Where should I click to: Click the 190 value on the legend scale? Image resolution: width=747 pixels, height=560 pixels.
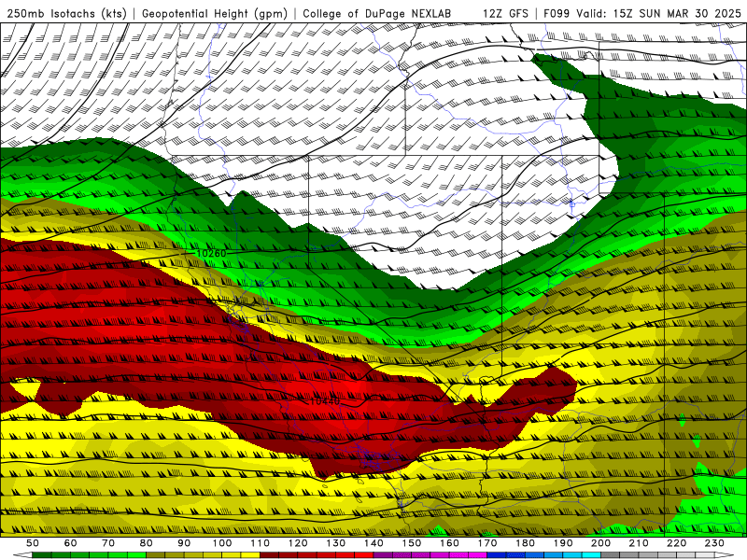coord(563,543)
